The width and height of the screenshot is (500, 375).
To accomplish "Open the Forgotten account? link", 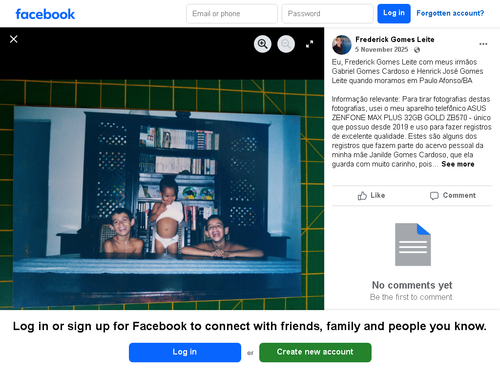I will point(450,13).
